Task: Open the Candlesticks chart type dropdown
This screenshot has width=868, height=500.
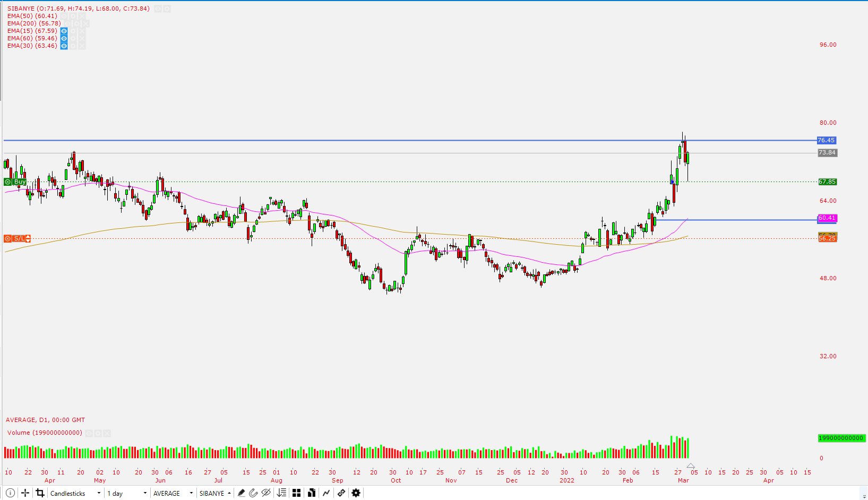Action: tap(75, 493)
